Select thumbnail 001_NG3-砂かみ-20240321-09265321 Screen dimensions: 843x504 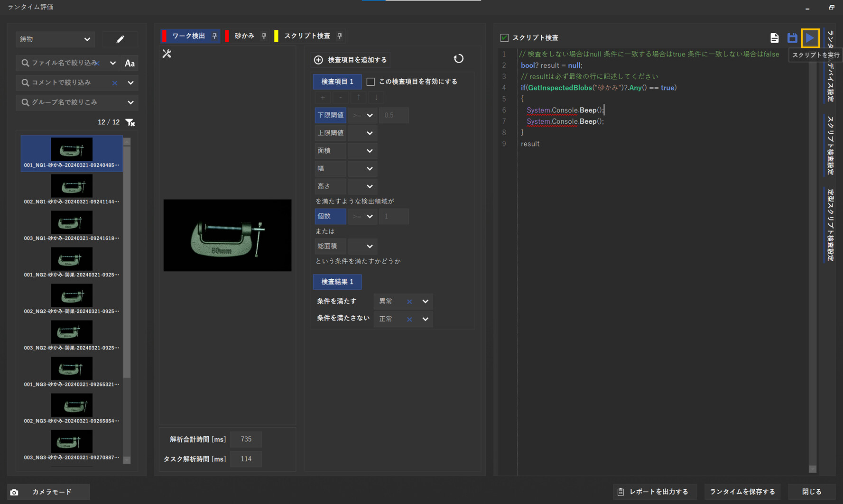click(72, 372)
